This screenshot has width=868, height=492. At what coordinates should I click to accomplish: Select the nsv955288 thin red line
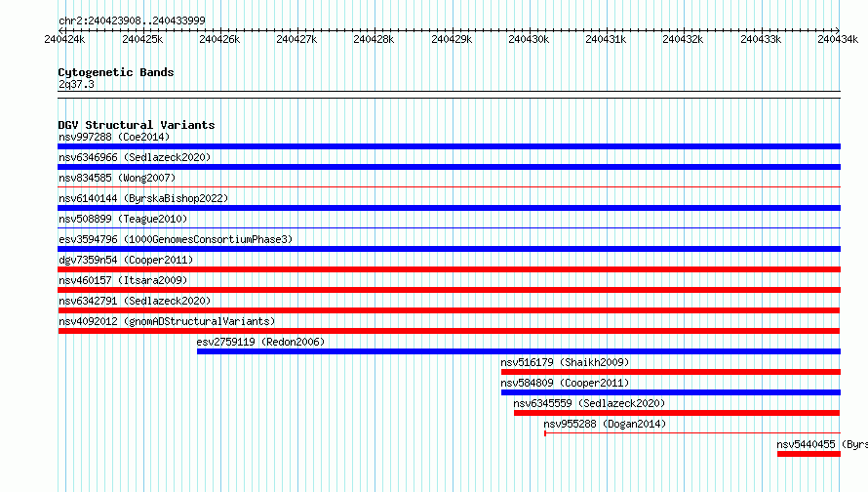tap(692, 432)
